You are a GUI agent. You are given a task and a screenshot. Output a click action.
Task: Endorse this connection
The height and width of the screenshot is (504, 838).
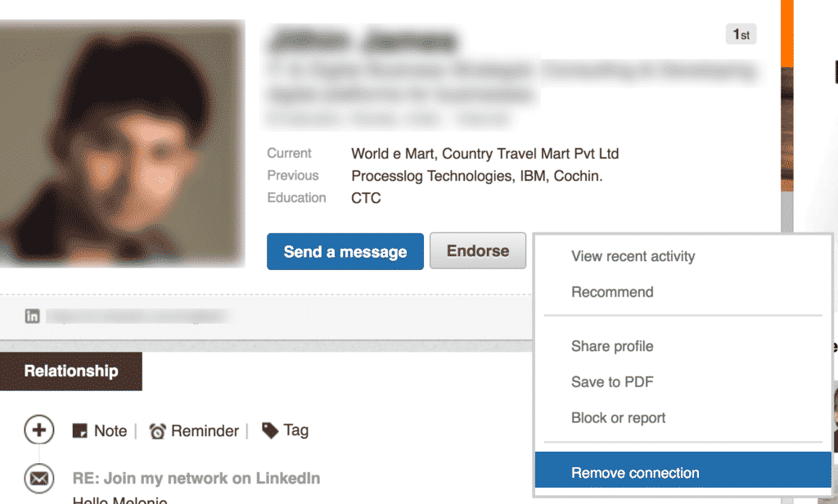(x=477, y=251)
